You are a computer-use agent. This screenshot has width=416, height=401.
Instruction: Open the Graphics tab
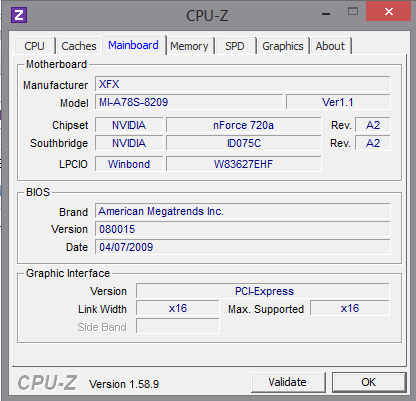(283, 46)
